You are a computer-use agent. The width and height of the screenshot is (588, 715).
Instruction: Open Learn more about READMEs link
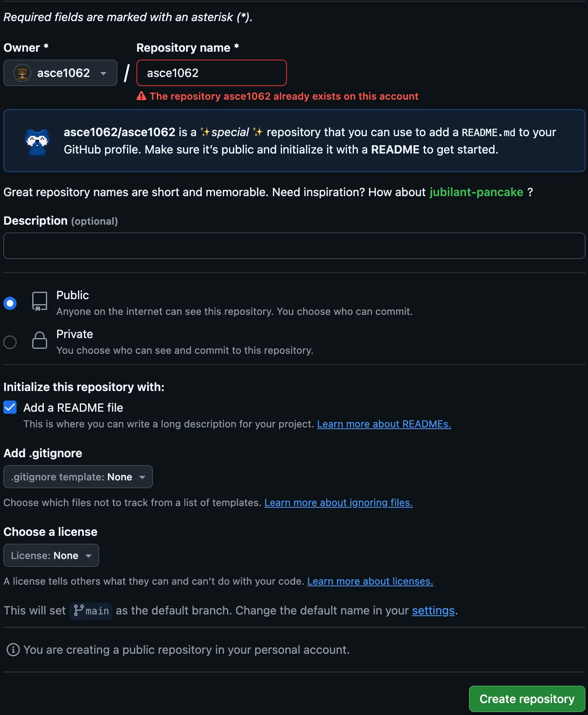(384, 424)
